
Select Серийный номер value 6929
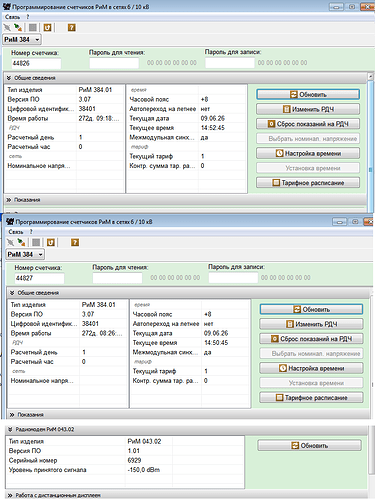pos(134,460)
